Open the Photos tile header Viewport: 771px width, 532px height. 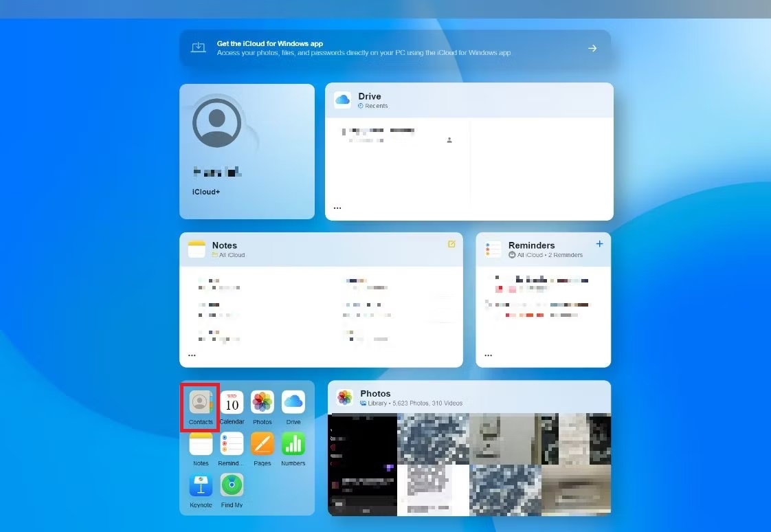coord(375,394)
